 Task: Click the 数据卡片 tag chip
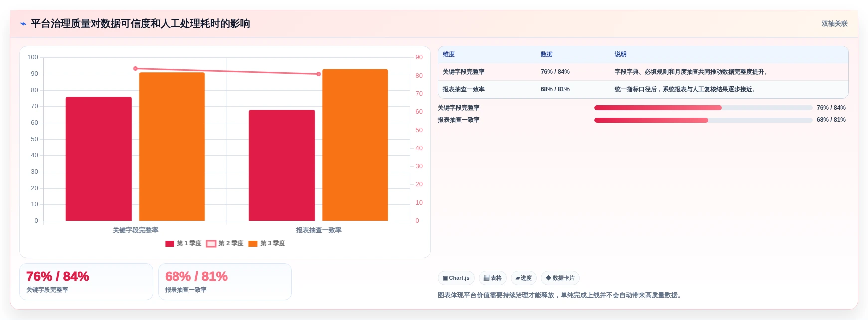[560, 278]
